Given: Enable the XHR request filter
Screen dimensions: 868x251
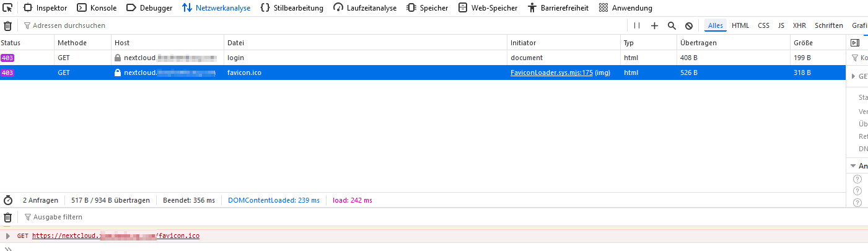Looking at the screenshot, I should pos(799,26).
